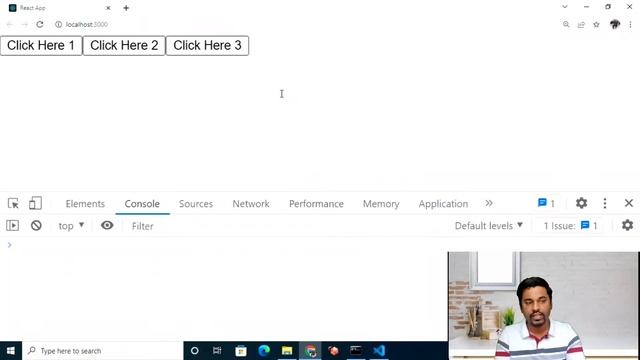Open the Default levels dropdown
Screen dimensions: 640x360
489,226
